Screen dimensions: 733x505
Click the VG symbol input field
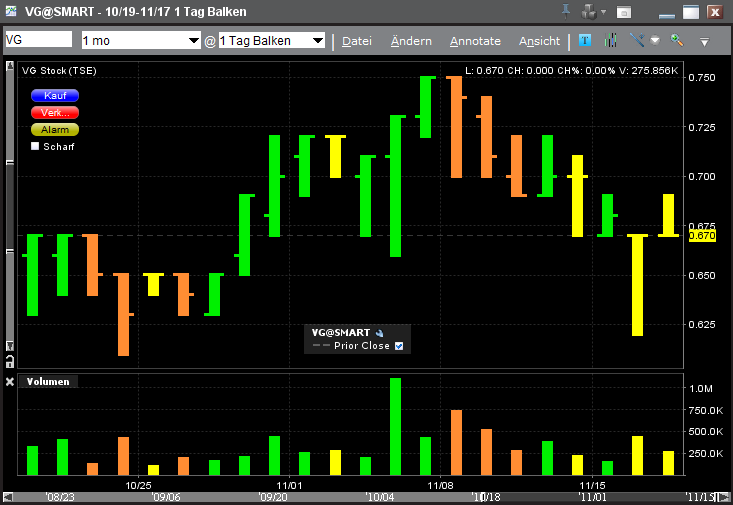38,40
